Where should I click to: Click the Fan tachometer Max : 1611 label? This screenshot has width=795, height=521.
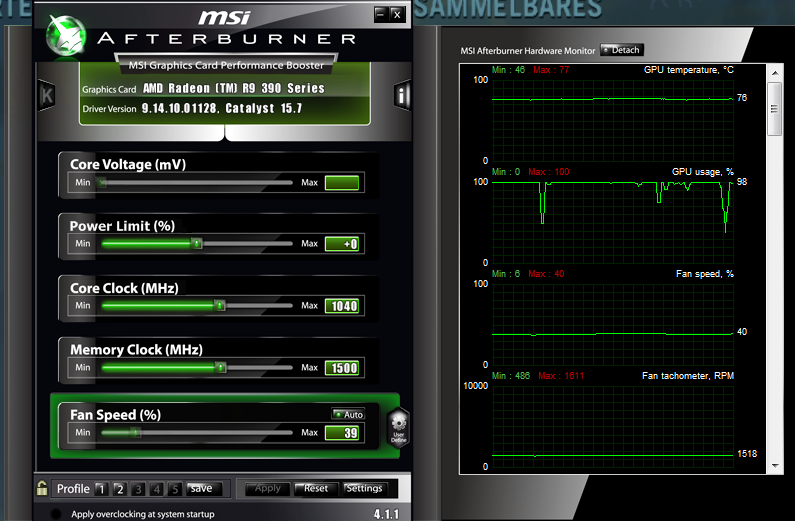pyautogui.click(x=561, y=376)
